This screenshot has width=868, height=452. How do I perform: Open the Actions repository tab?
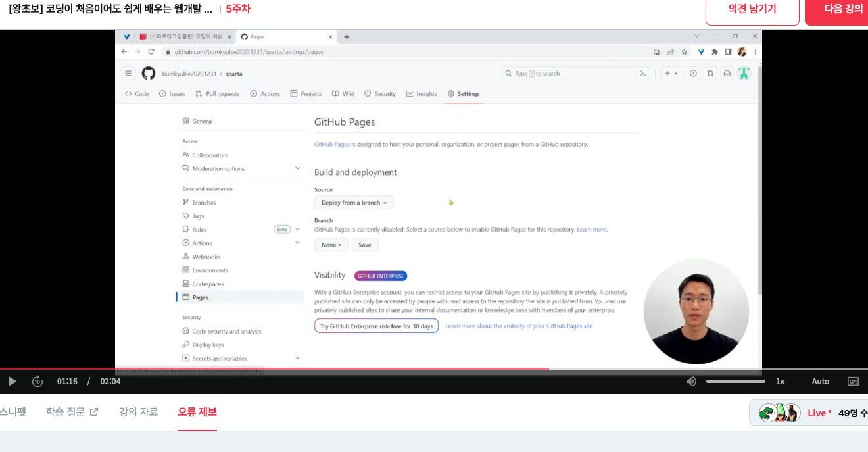265,94
